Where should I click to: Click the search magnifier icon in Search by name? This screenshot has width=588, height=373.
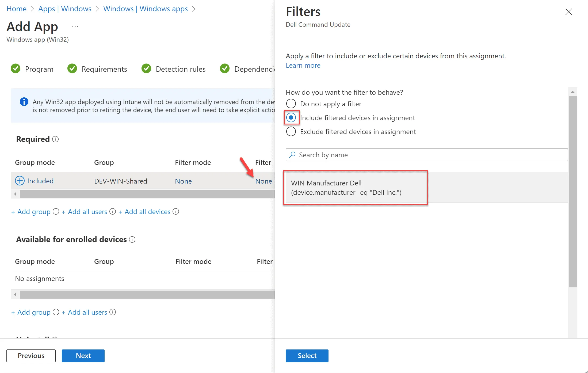click(292, 155)
